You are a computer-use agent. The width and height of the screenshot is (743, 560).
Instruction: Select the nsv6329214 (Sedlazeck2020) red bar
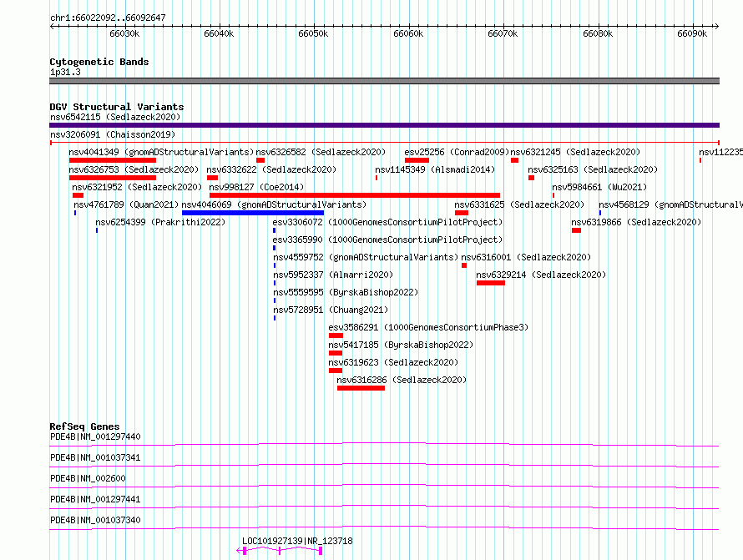click(x=491, y=283)
